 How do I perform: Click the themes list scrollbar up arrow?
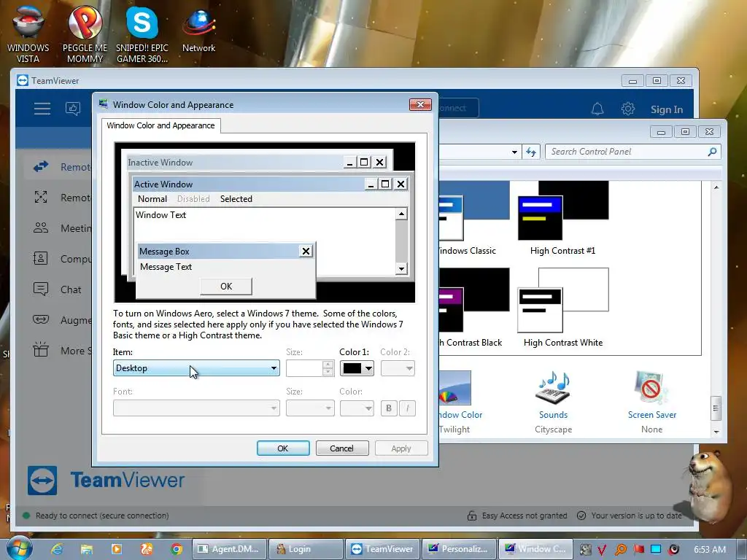click(716, 187)
